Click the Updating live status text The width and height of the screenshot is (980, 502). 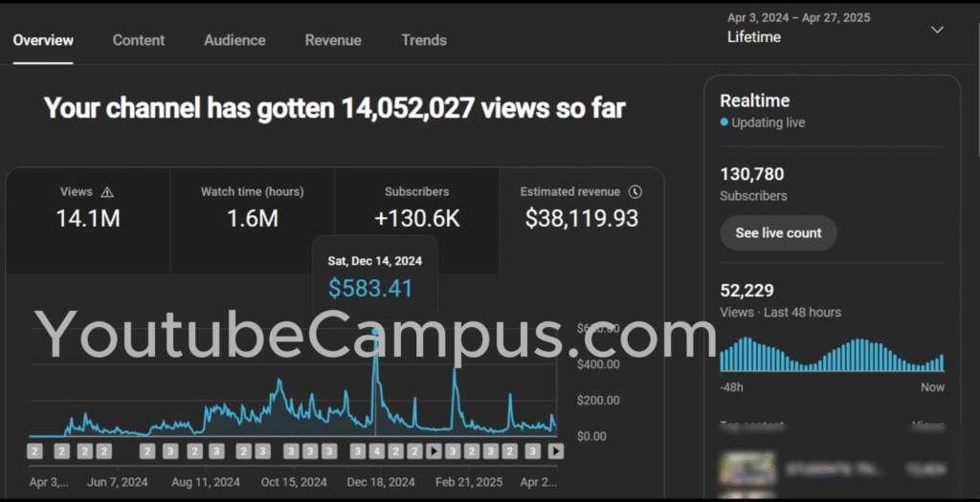tap(768, 122)
